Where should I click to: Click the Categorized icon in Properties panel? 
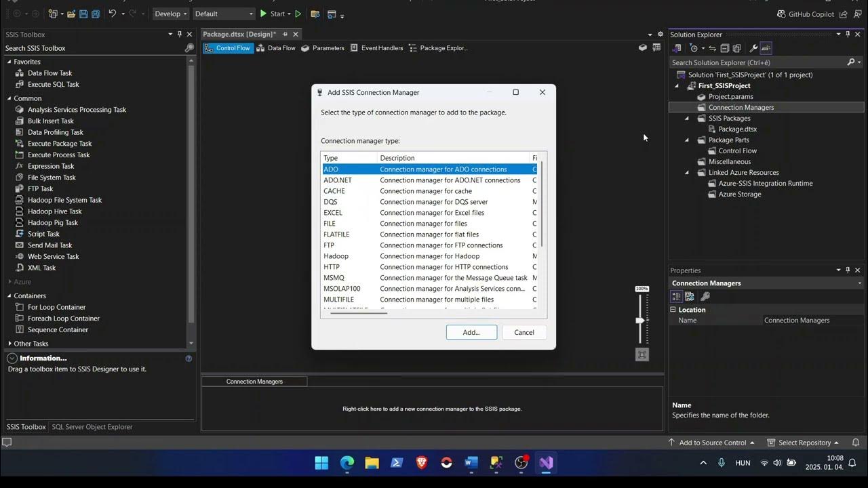676,296
